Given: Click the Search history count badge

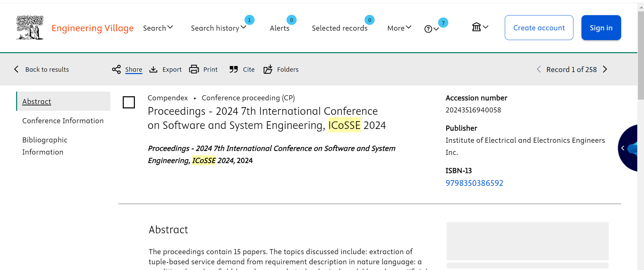Looking at the screenshot, I should point(249,20).
